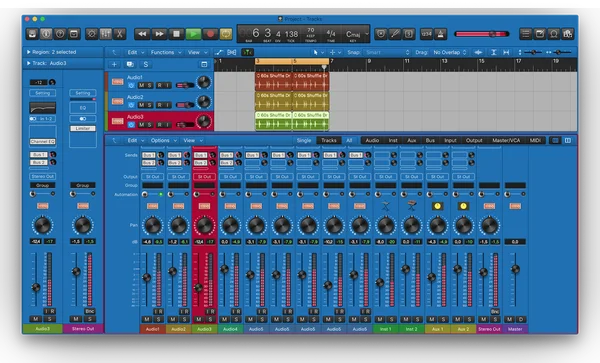Open the Note Pad icon

click(540, 34)
